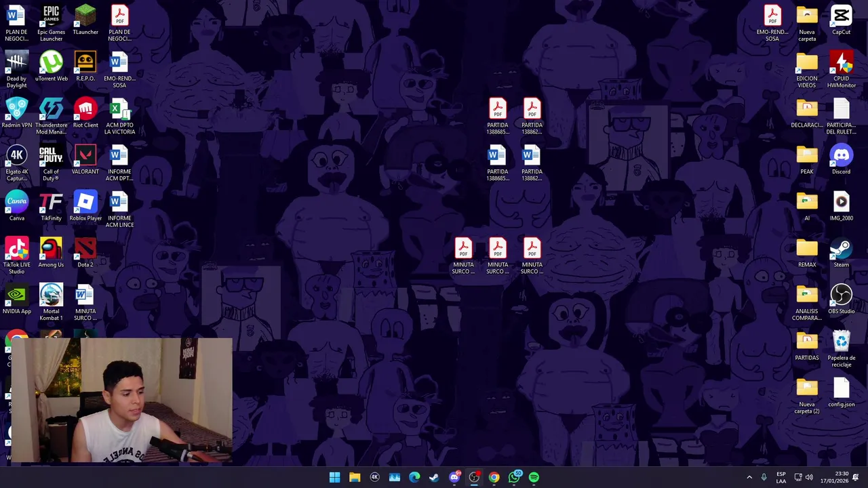Open PARTICIPA DEL RULET file
The height and width of the screenshot is (488, 868).
tap(841, 116)
